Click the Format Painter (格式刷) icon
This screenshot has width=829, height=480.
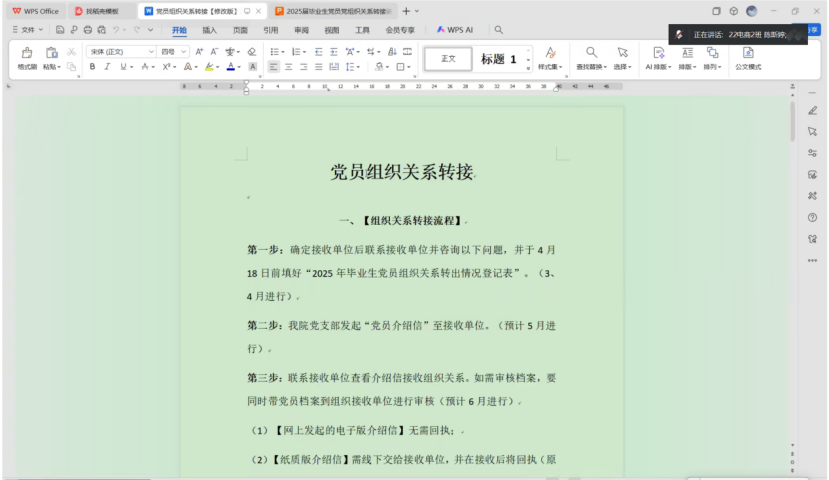(26, 58)
